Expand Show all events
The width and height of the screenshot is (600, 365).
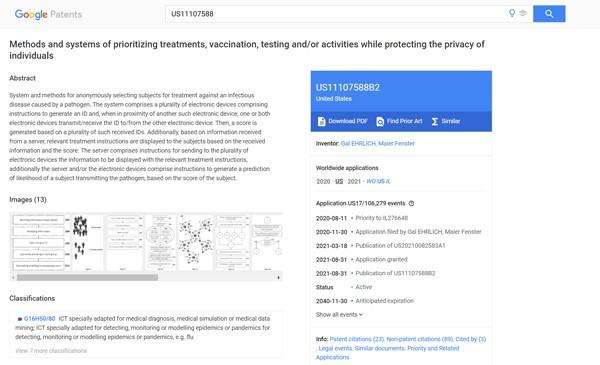click(339, 314)
